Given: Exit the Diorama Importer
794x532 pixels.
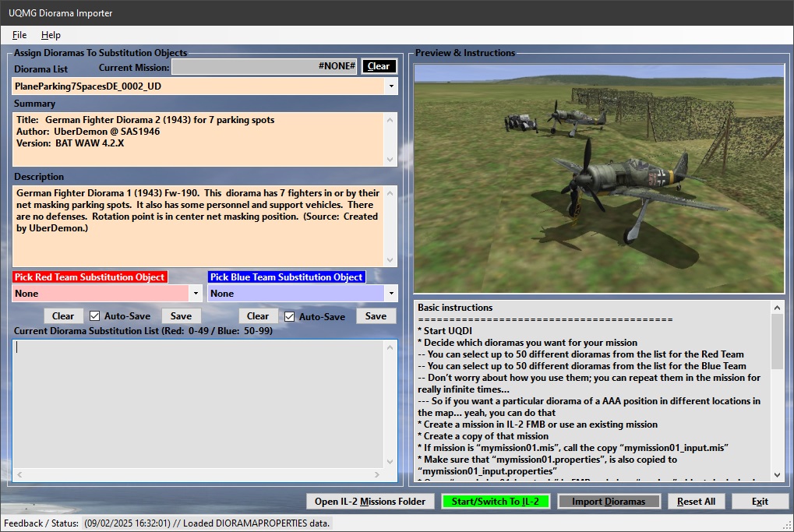Looking at the screenshot, I should tap(760, 501).
